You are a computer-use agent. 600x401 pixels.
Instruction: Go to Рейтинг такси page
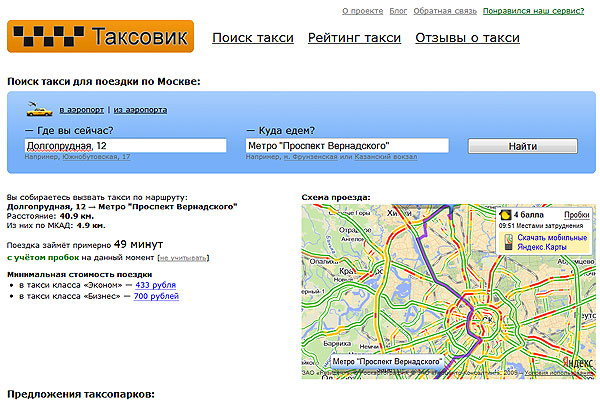point(354,38)
